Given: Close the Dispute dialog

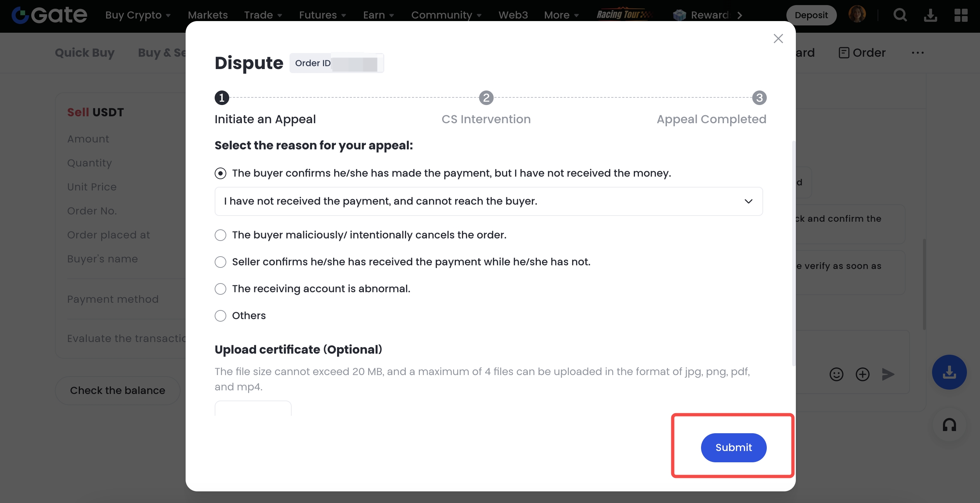Looking at the screenshot, I should [x=778, y=39].
